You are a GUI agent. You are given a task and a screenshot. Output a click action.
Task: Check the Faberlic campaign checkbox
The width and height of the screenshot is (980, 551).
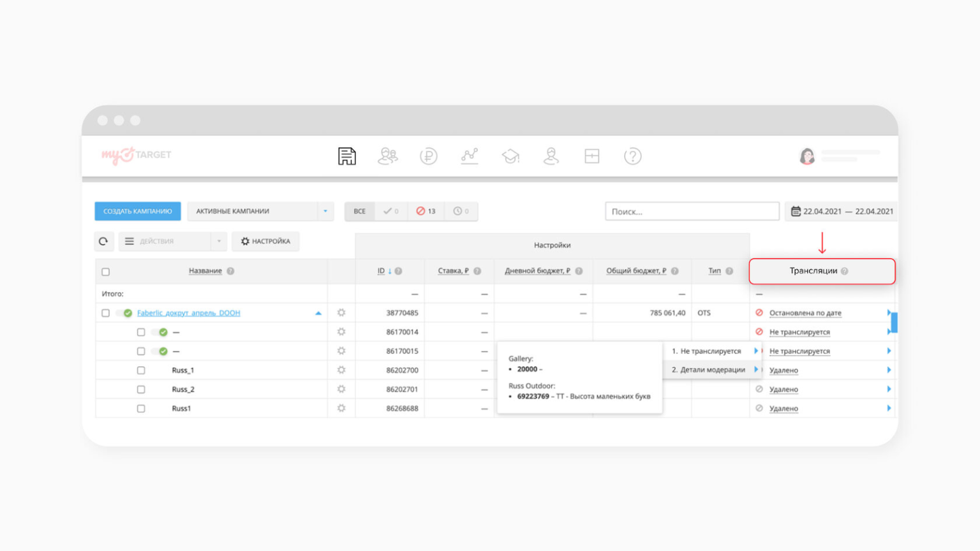click(x=106, y=313)
